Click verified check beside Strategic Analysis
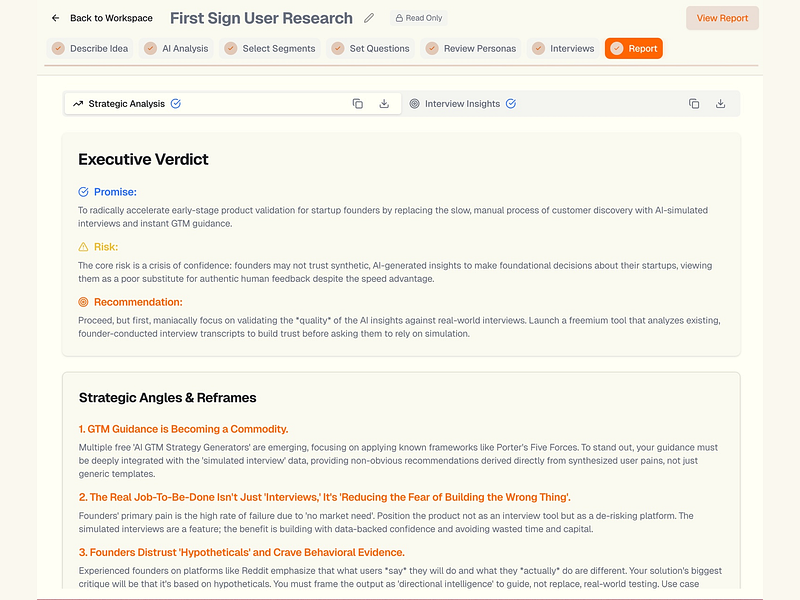Viewport: 800px width, 600px height. [176, 104]
